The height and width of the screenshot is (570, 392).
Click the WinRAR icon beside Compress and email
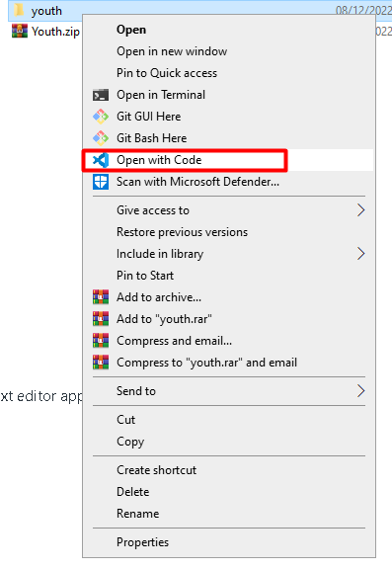coord(101,341)
